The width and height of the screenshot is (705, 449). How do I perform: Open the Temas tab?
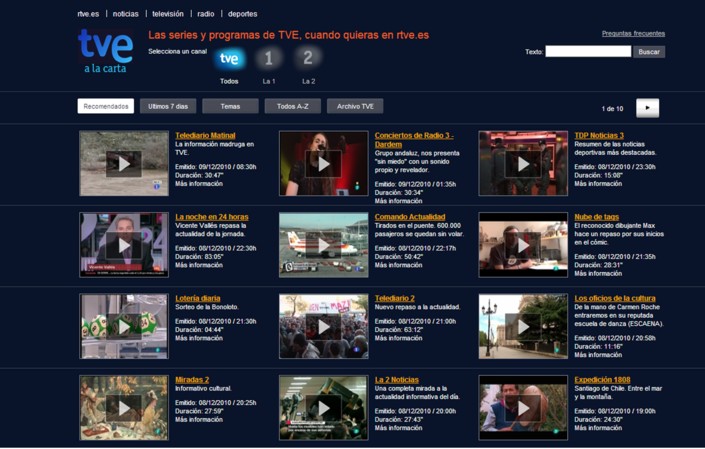tap(230, 107)
